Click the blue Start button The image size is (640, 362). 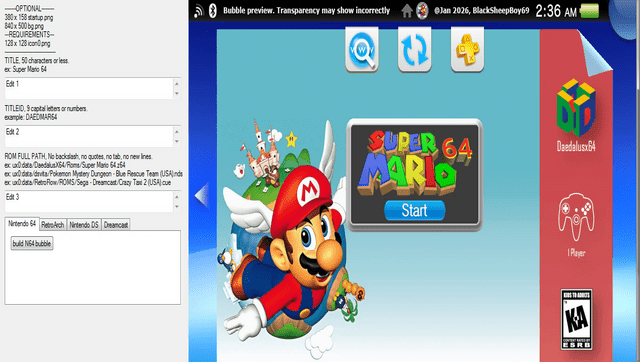click(414, 210)
